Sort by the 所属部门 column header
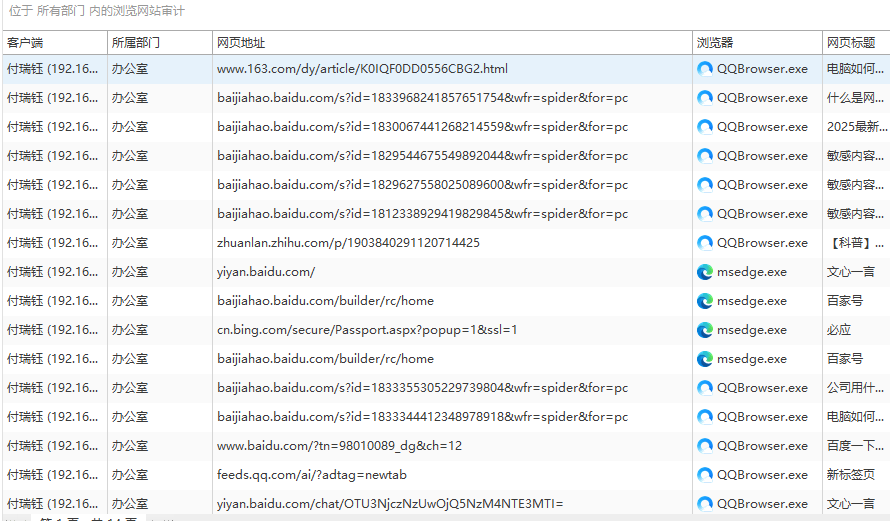Image resolution: width=890 pixels, height=521 pixels. click(x=159, y=43)
